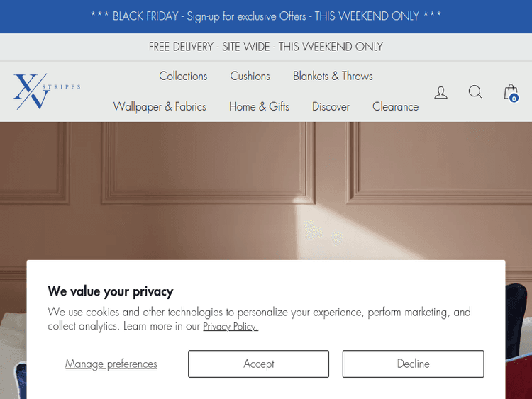Open the shopping bag cart

point(510,91)
